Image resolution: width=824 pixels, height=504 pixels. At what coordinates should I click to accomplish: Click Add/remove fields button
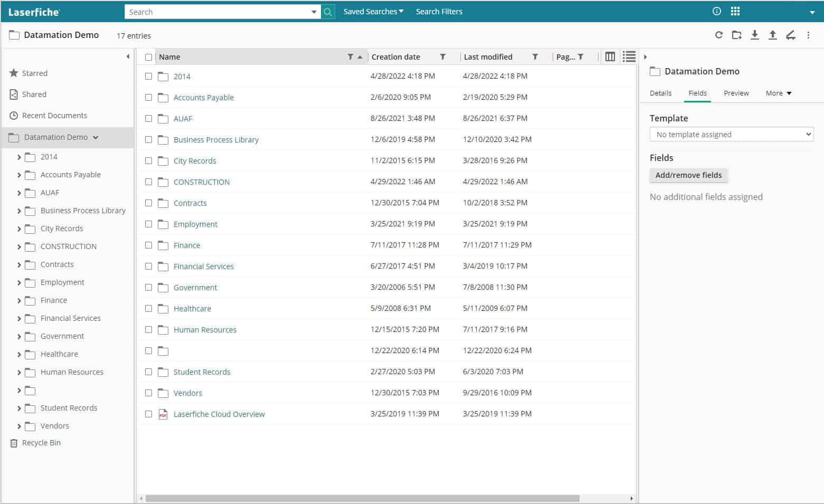pos(688,175)
